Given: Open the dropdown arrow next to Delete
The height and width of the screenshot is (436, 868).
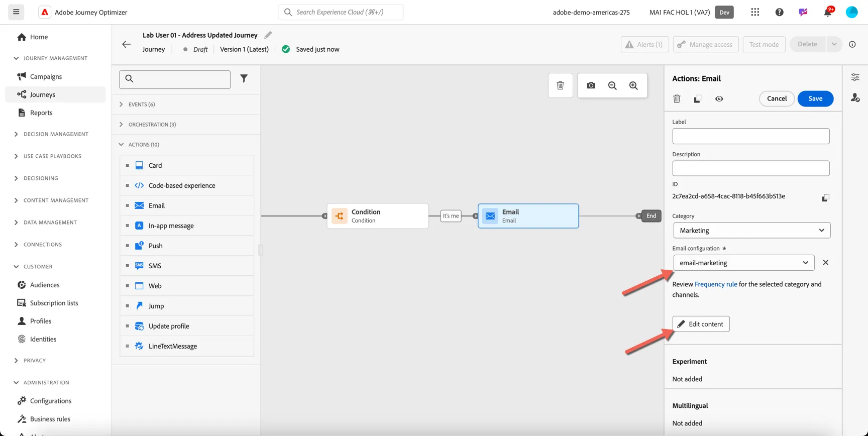Looking at the screenshot, I should [x=834, y=44].
